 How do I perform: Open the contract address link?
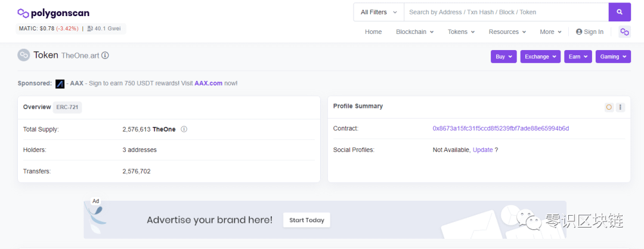tap(501, 129)
